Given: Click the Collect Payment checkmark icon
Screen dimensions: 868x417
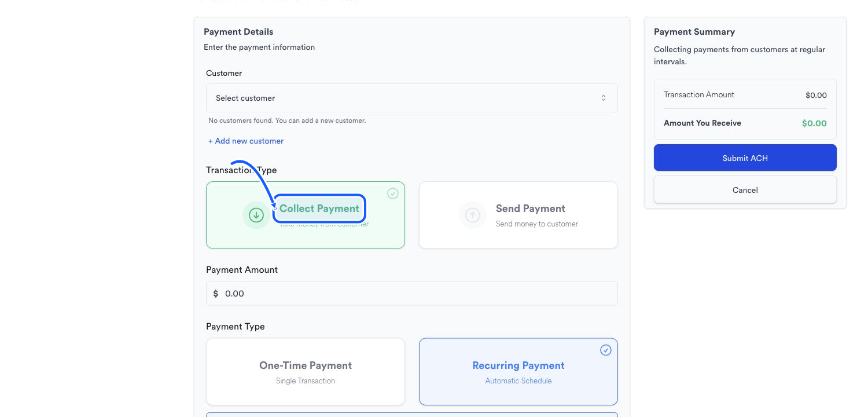Looking at the screenshot, I should pos(393,193).
